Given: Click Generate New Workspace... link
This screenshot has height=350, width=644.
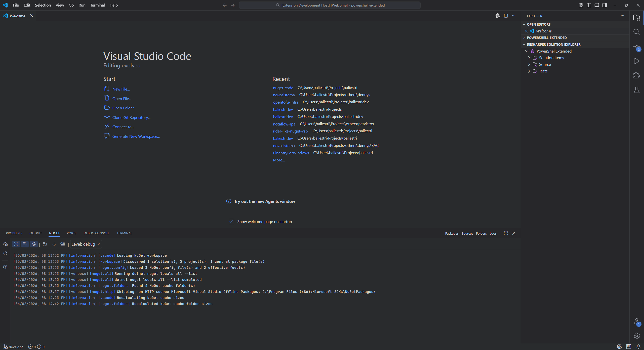Looking at the screenshot, I should point(136,136).
